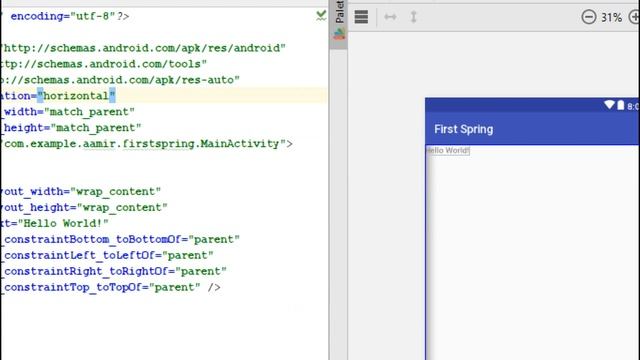This screenshot has height=360, width=640.
Task: Click the First Spring app bar title
Action: [x=463, y=129]
